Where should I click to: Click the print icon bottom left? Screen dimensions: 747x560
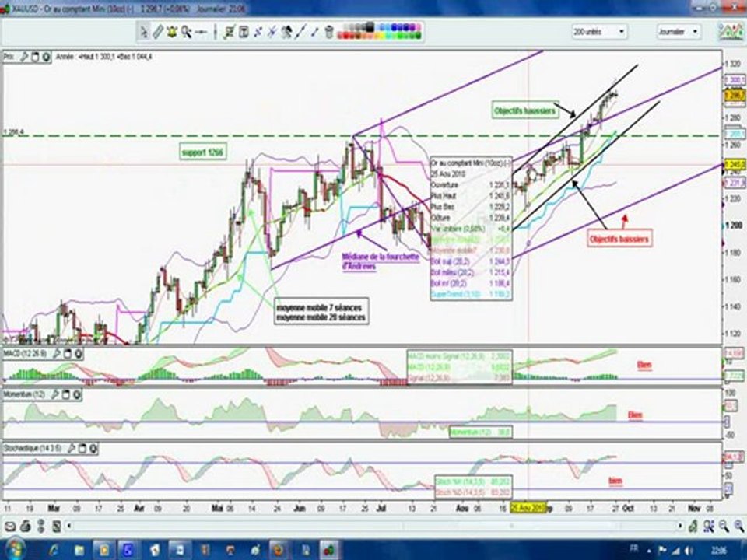pos(26,527)
